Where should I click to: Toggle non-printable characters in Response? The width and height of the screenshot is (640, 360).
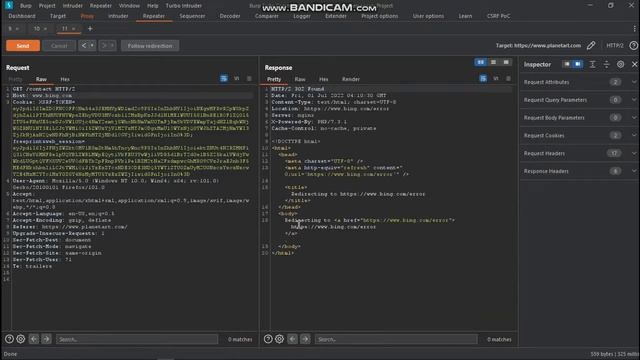pyautogui.click(x=496, y=78)
